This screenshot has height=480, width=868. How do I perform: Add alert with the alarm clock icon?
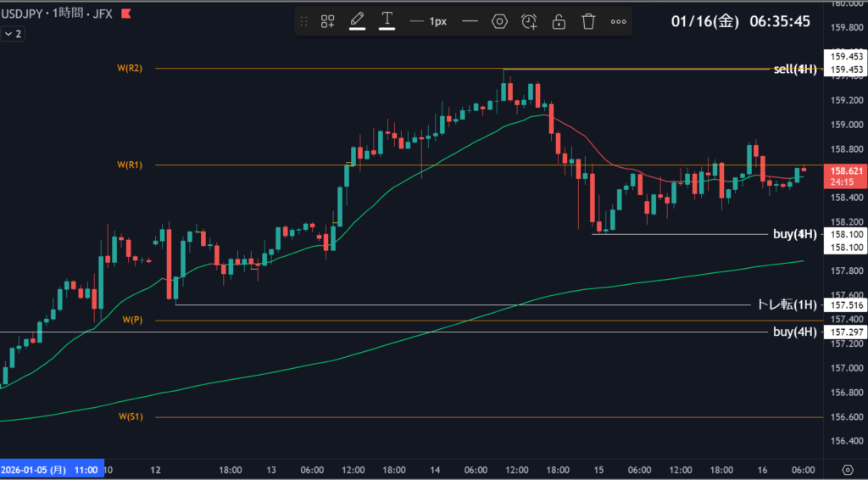(x=529, y=21)
